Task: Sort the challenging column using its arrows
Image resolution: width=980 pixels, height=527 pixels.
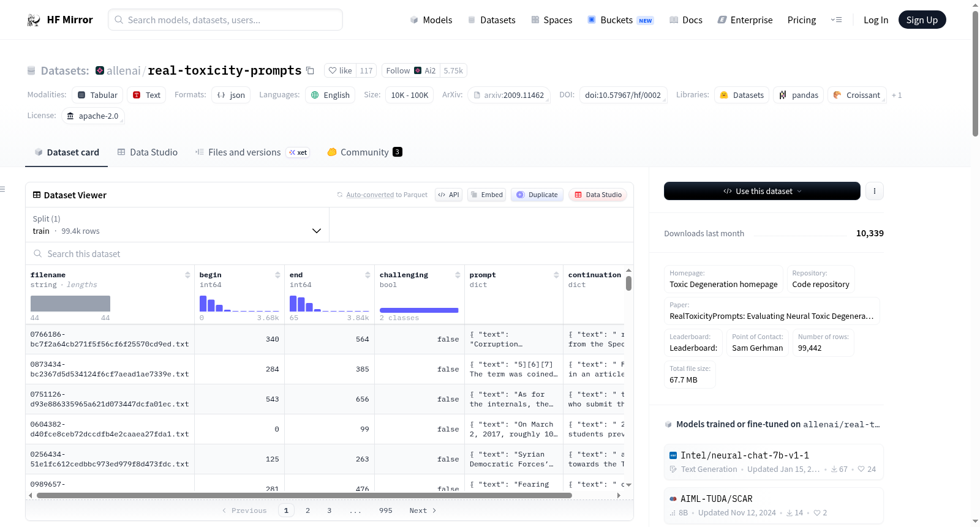Action: 458,275
